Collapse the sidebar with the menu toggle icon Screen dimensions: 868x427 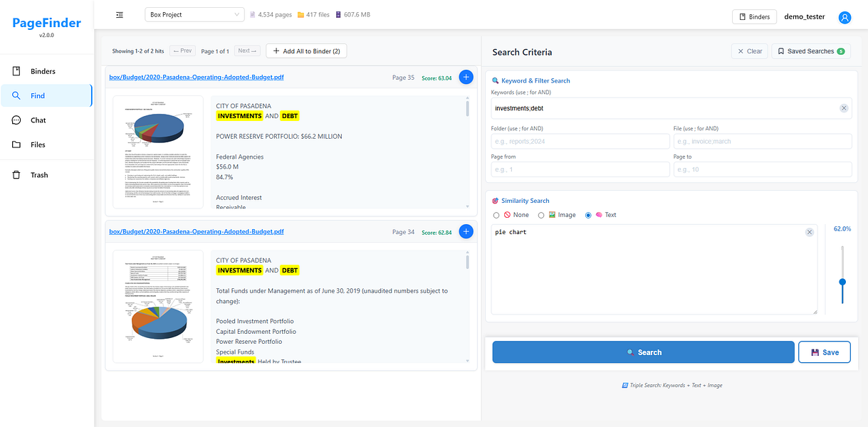(x=120, y=15)
